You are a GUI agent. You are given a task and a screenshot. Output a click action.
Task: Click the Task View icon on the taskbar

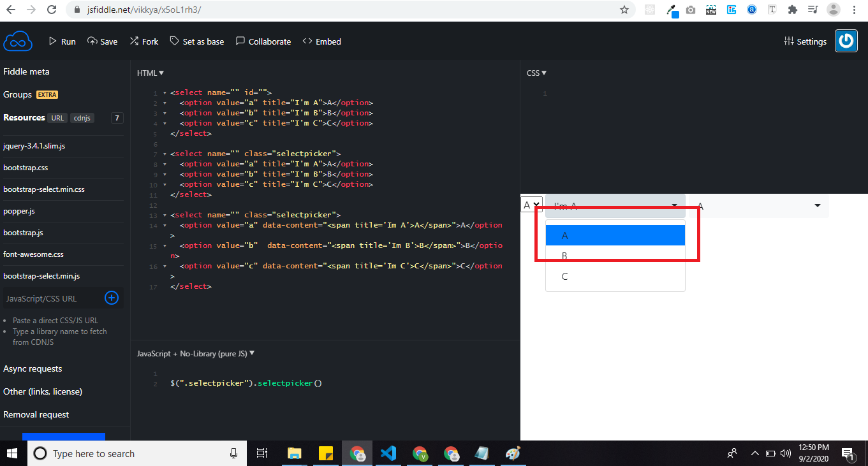pyautogui.click(x=261, y=453)
